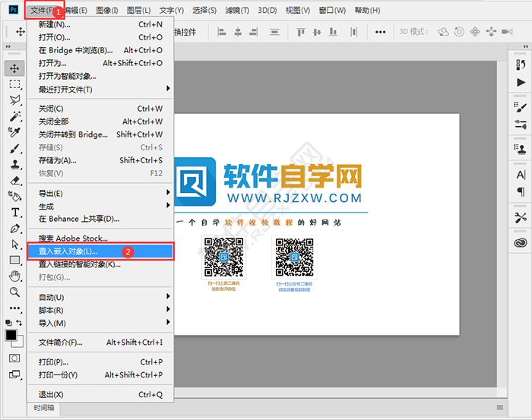Select the Eyedropper tool
This screenshot has width=532, height=420.
14,132
